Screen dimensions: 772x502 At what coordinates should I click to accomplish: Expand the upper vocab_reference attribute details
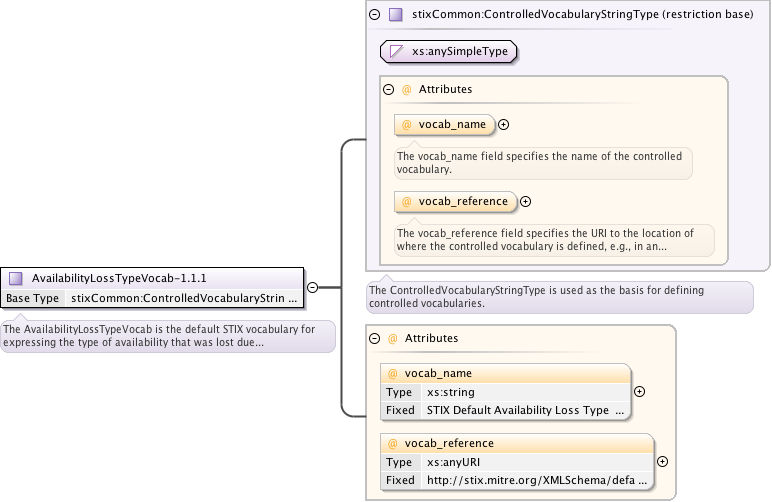526,201
